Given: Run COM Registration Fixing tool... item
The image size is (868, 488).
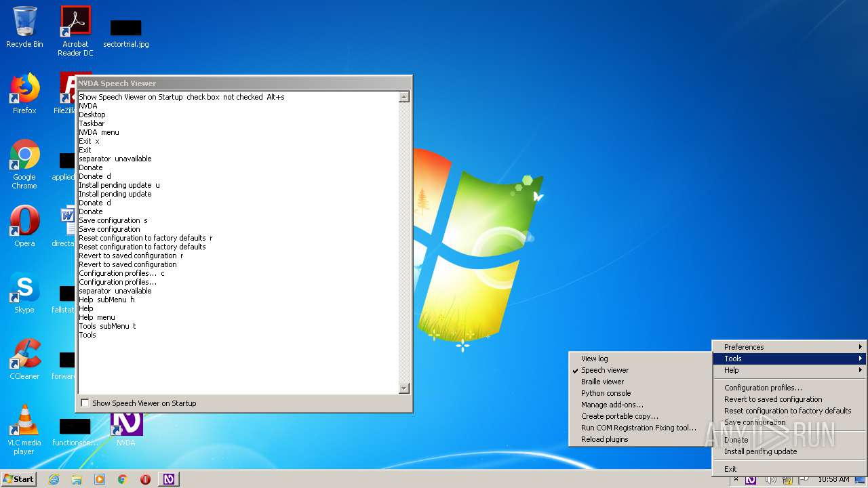Looking at the screenshot, I should (x=640, y=428).
